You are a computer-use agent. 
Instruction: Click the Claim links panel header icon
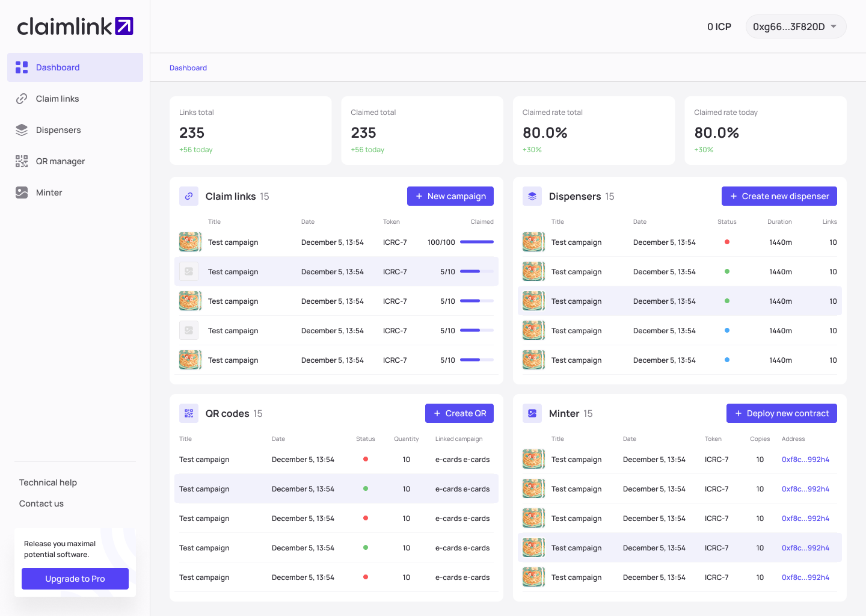(x=189, y=196)
